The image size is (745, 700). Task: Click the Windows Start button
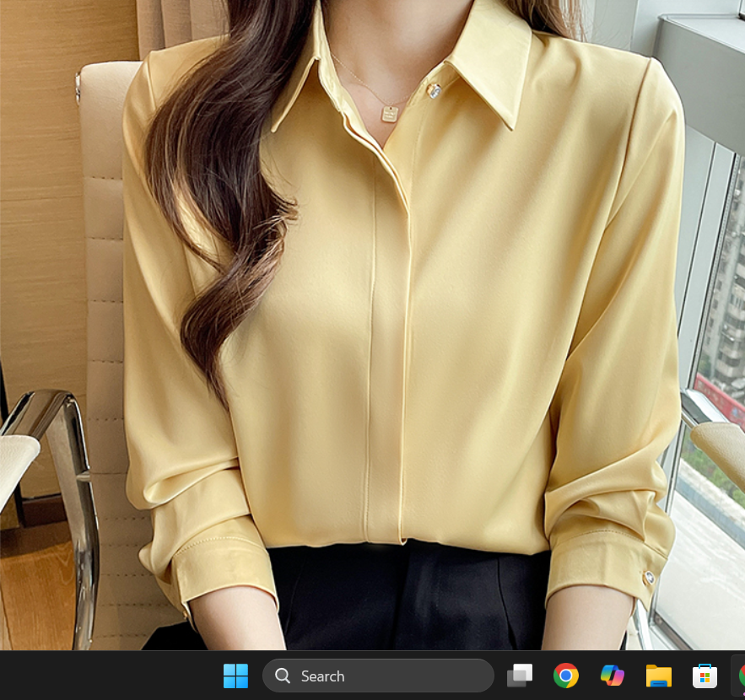(x=235, y=676)
